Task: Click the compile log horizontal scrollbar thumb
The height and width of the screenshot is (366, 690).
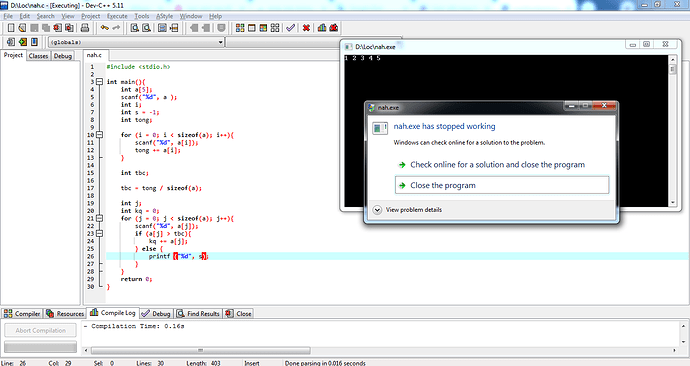Action: click(201, 351)
